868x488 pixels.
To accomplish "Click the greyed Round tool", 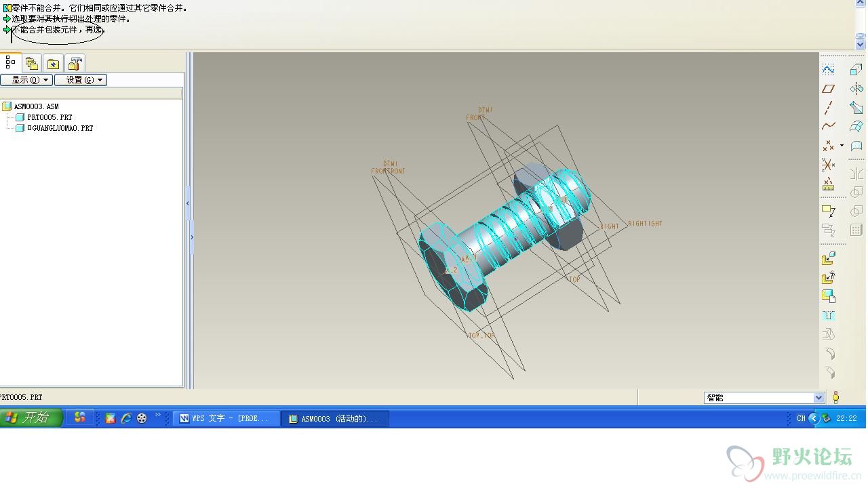I will click(x=829, y=353).
